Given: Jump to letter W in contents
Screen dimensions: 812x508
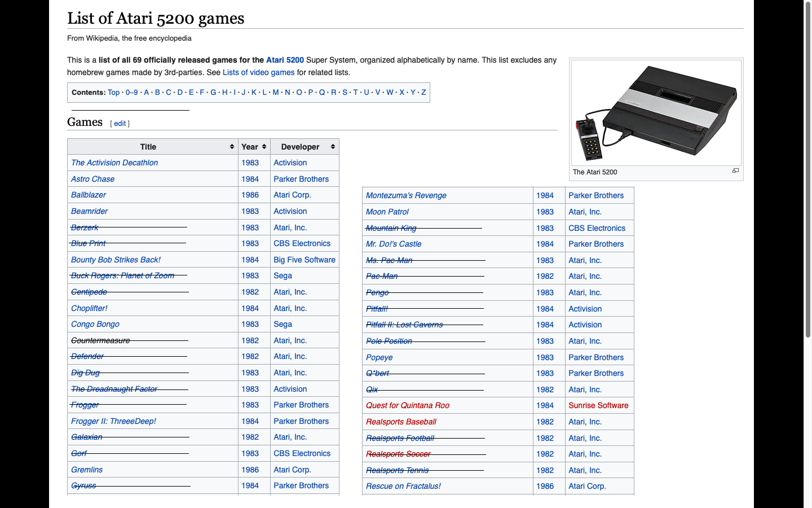Looking at the screenshot, I should (390, 93).
